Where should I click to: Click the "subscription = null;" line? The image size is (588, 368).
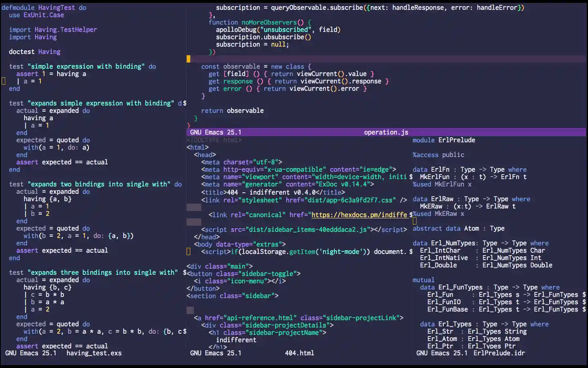pos(252,44)
